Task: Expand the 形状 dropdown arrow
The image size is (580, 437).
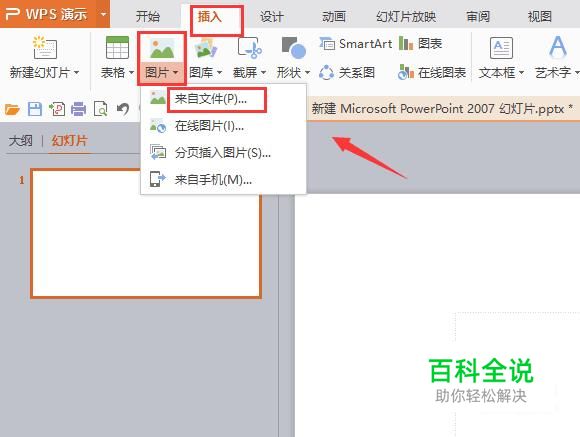Action: (307, 73)
